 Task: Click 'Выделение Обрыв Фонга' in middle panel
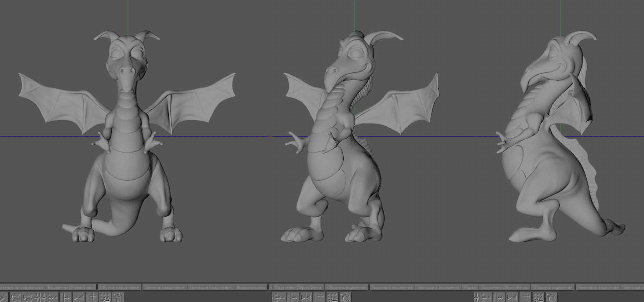(298, 288)
